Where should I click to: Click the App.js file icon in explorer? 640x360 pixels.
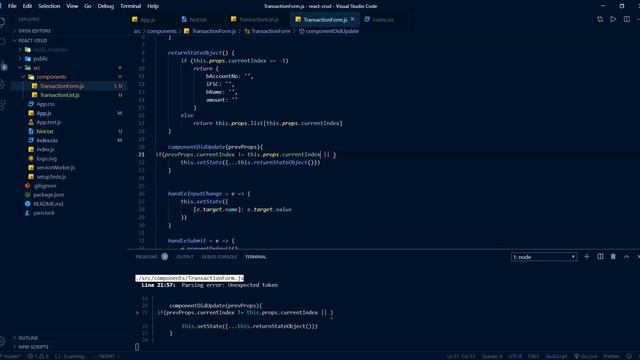click(x=31, y=113)
